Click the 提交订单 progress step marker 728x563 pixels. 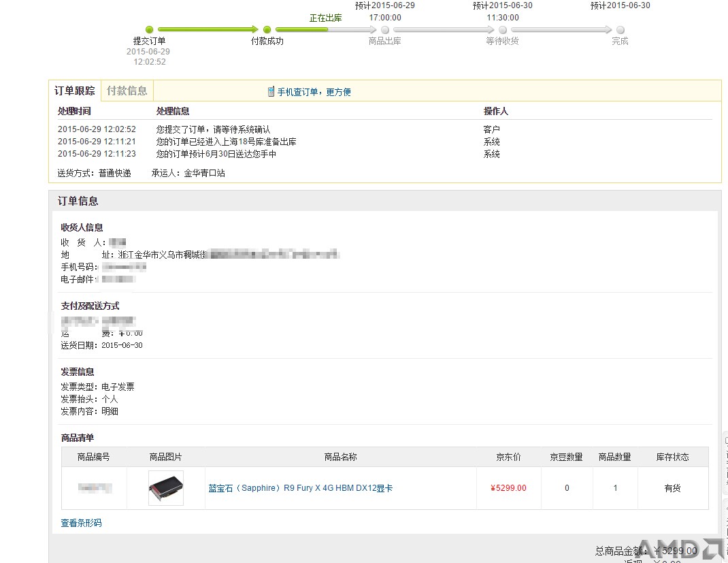[x=149, y=30]
